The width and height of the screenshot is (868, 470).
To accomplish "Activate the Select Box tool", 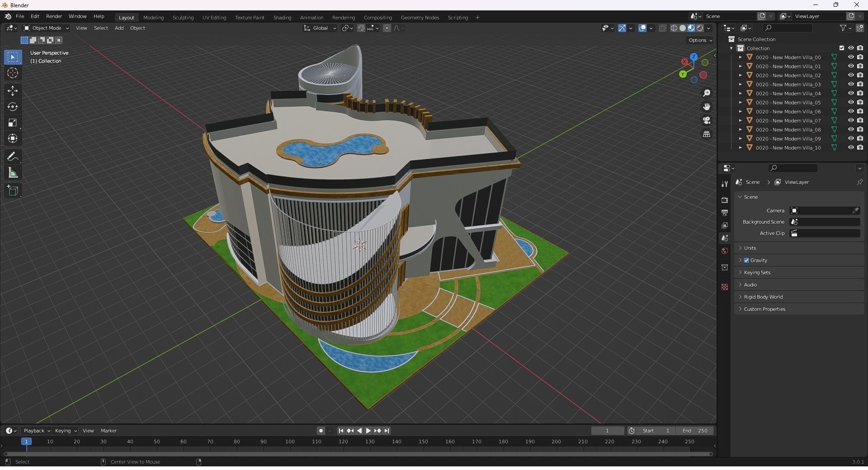I will [x=13, y=57].
